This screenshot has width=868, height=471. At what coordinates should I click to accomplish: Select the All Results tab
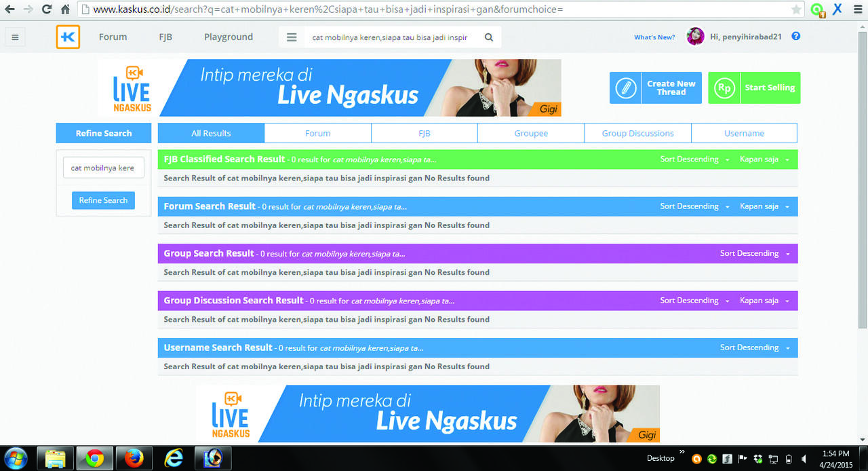(211, 133)
